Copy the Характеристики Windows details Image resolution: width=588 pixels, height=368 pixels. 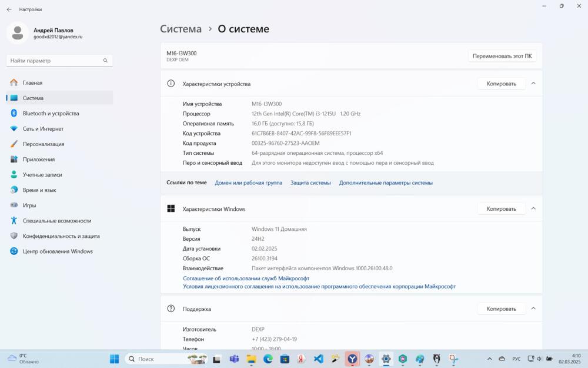pyautogui.click(x=502, y=209)
